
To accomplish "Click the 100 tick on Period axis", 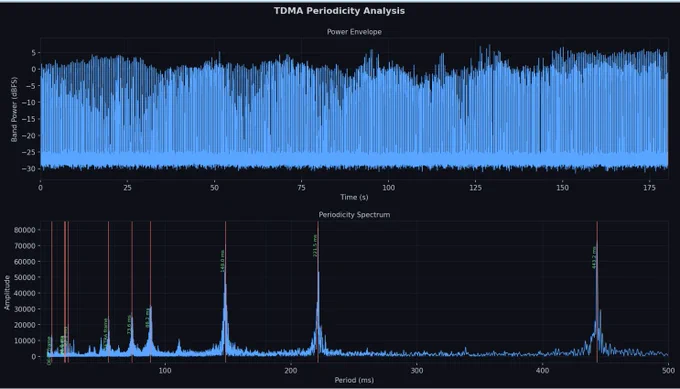I will (x=165, y=371).
